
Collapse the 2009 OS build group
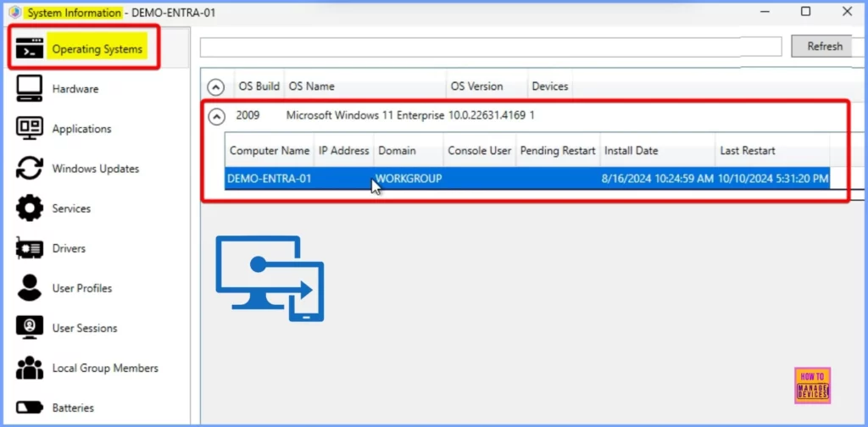click(216, 116)
